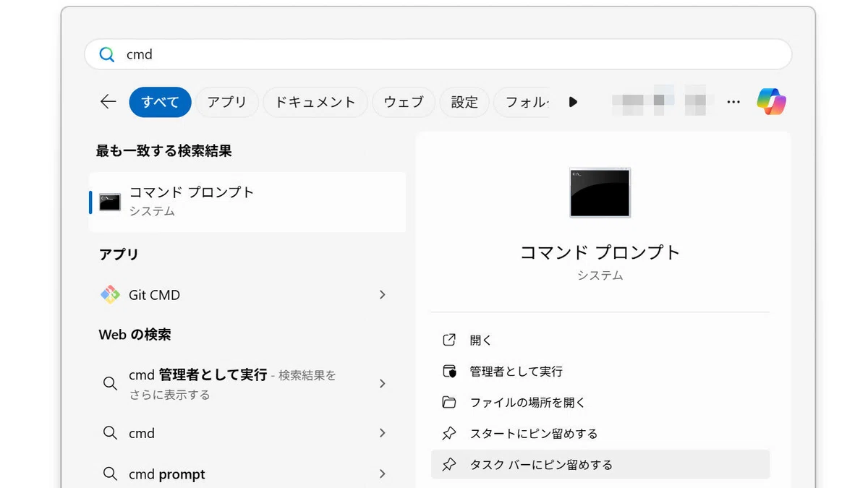Click the Web の検索 section heading
Screen dimensions: 868x488
pyautogui.click(x=135, y=335)
